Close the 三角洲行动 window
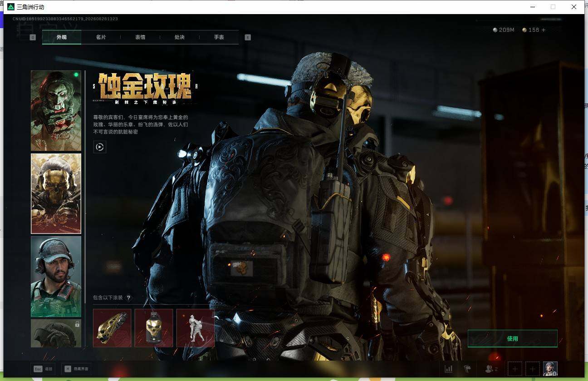Viewport: 588px width, 381px height. (x=574, y=7)
